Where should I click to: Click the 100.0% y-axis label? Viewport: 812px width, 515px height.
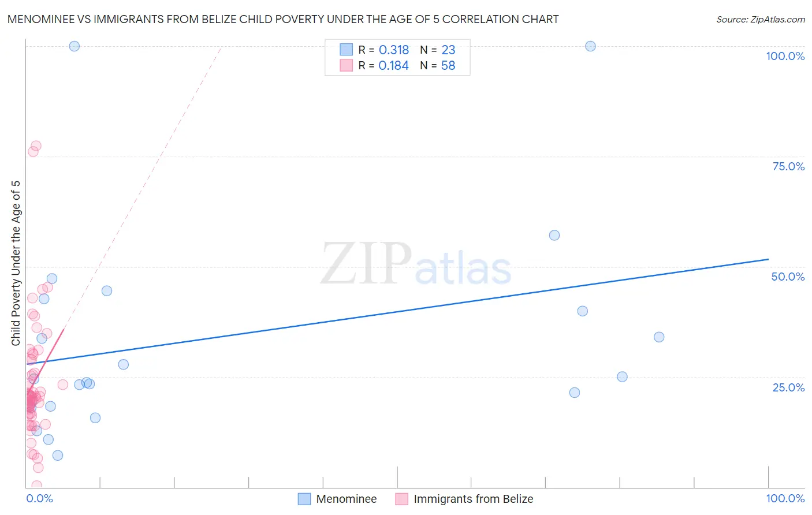click(x=785, y=56)
